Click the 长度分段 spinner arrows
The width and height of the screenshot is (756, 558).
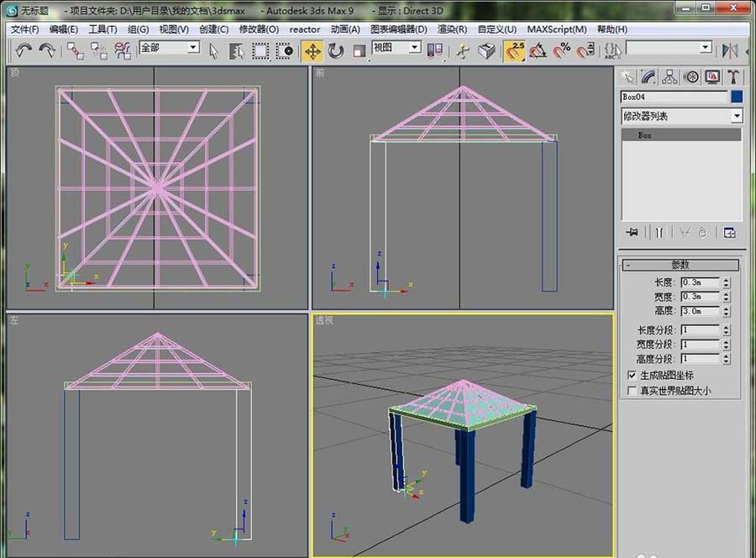(726, 330)
